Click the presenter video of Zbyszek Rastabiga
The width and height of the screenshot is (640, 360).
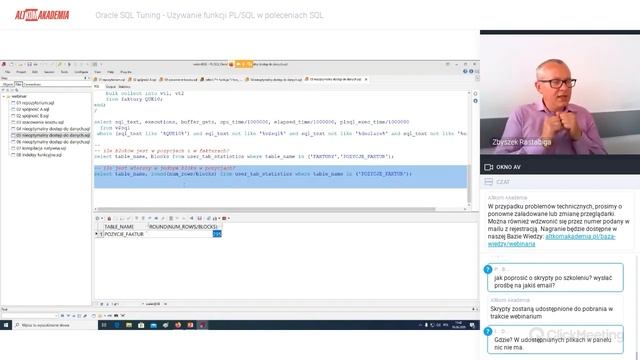click(x=560, y=95)
